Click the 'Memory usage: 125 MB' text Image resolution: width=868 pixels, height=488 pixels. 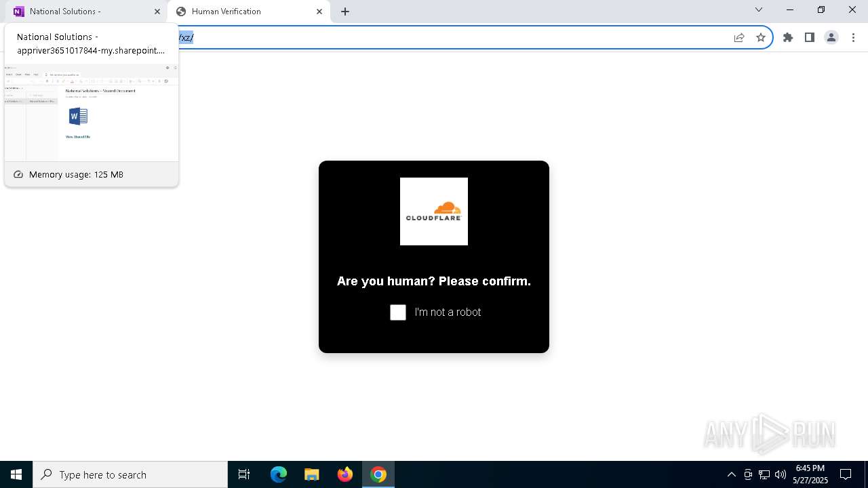pyautogui.click(x=76, y=175)
